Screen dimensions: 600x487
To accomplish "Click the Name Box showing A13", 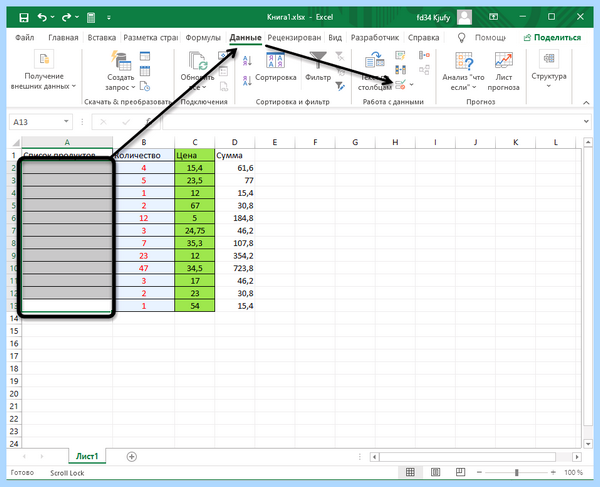I will [36, 122].
